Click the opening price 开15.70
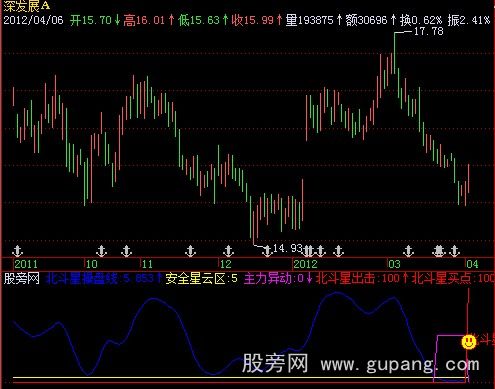The width and height of the screenshot is (495, 389). pos(91,20)
